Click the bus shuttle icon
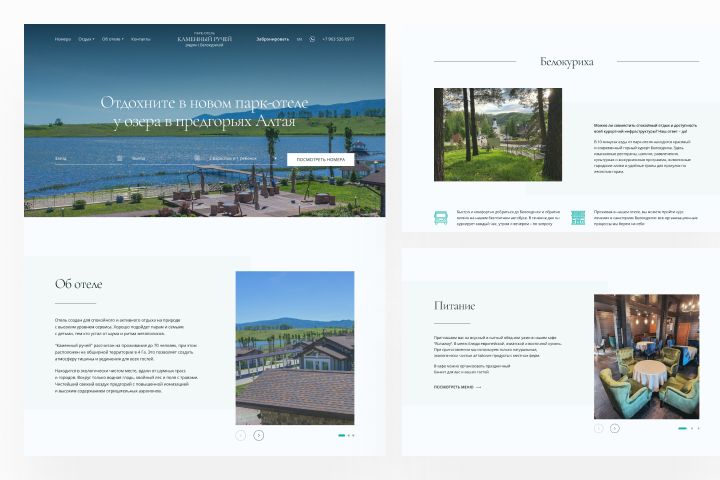The image size is (720, 480). pyautogui.click(x=441, y=218)
